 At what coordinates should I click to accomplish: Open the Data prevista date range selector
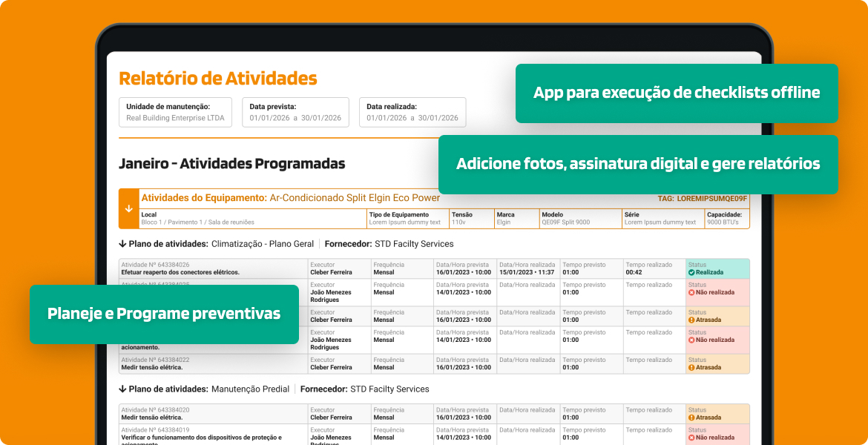point(295,112)
